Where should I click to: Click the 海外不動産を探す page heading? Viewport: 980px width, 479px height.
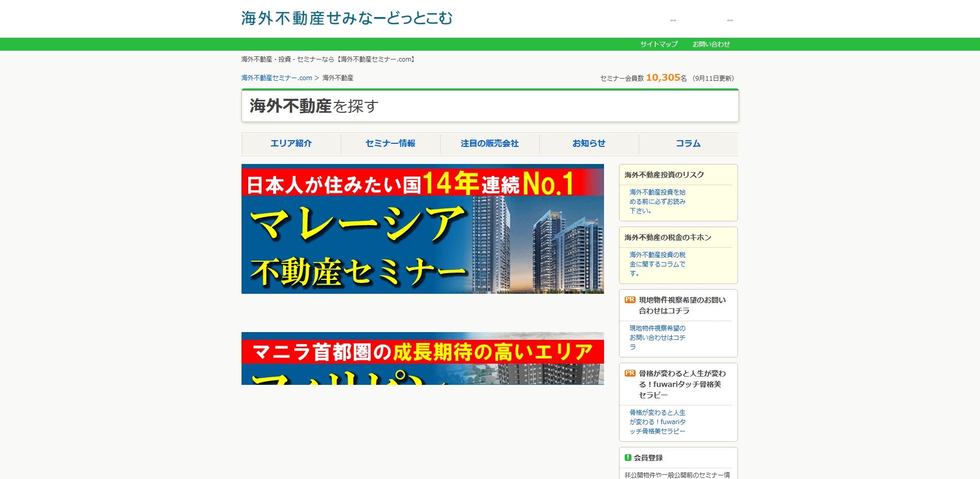coord(314,106)
